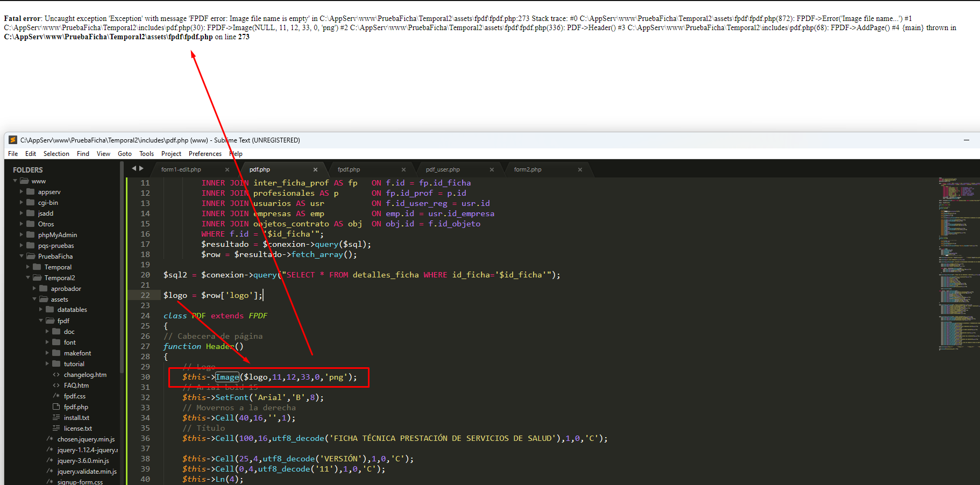Image resolution: width=980 pixels, height=485 pixels.
Task: Switch to the form1-edit.php tab
Action: pyautogui.click(x=181, y=169)
